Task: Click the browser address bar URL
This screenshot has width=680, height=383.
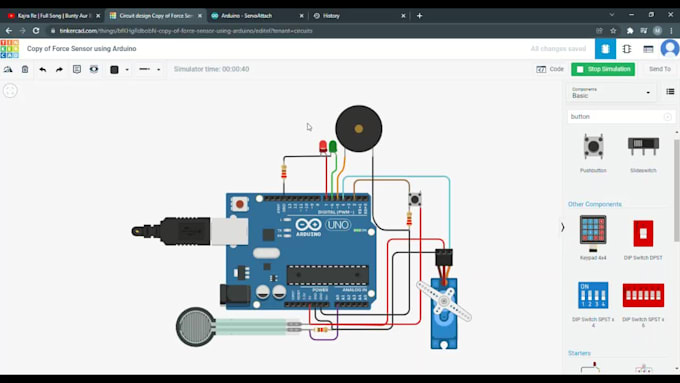Action: [186, 31]
